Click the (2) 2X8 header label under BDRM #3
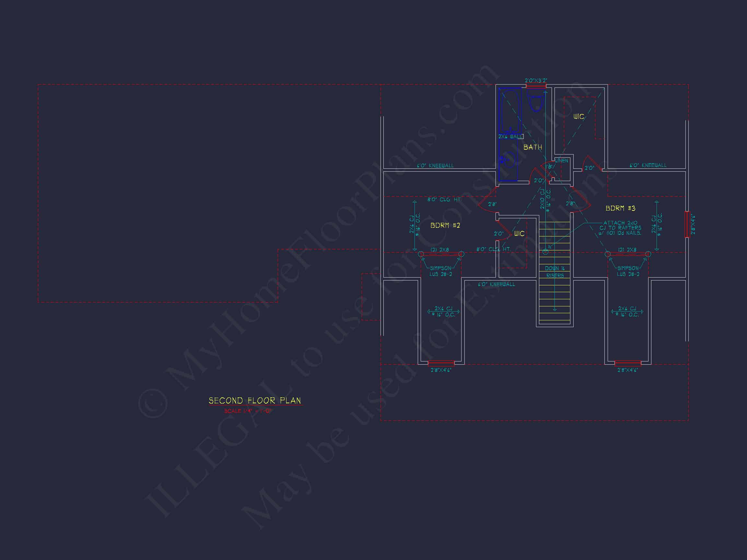The height and width of the screenshot is (560, 747). (x=627, y=250)
